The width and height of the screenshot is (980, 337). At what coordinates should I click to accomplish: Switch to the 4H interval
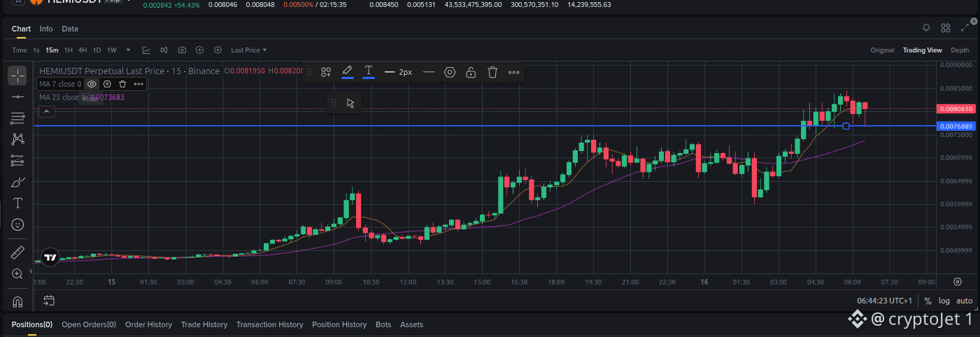83,50
